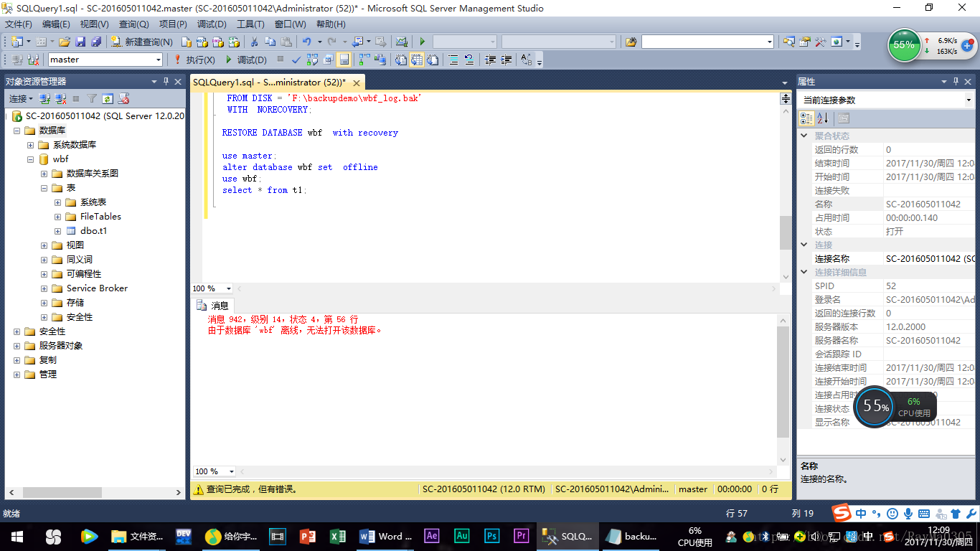Viewport: 980px width, 551px height.
Task: Toggle Results to File mode
Action: (x=433, y=60)
